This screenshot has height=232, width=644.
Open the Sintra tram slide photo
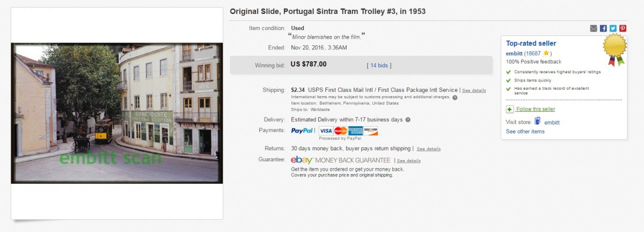(x=117, y=113)
